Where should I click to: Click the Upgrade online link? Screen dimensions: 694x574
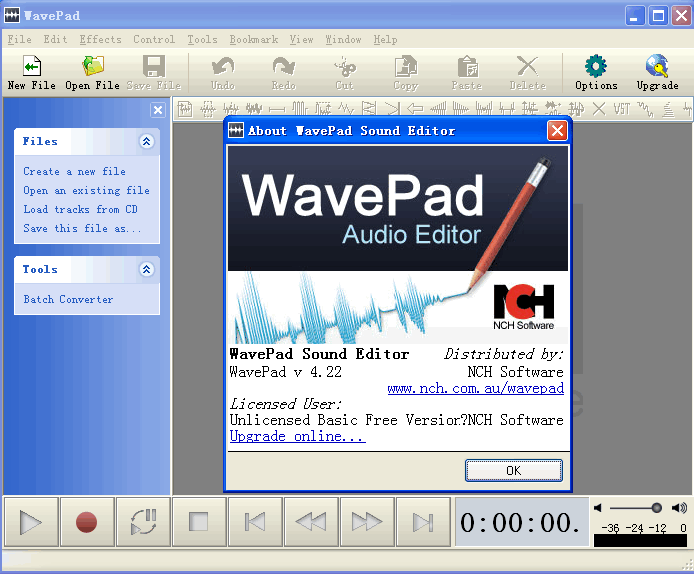tap(297, 436)
